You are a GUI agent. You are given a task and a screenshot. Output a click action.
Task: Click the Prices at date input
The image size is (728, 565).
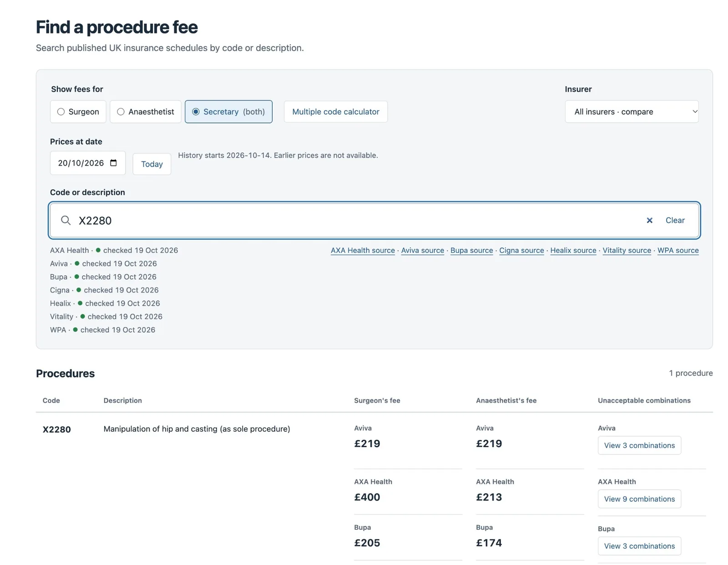click(88, 163)
